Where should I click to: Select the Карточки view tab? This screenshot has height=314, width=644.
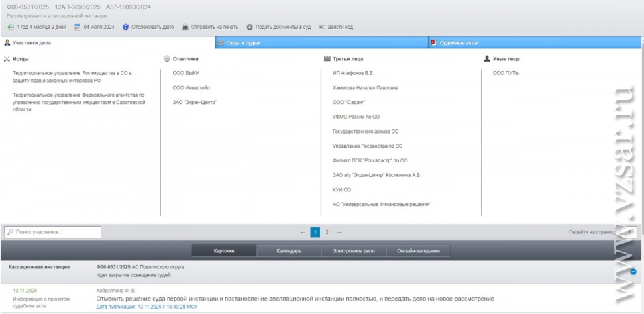coord(224,251)
